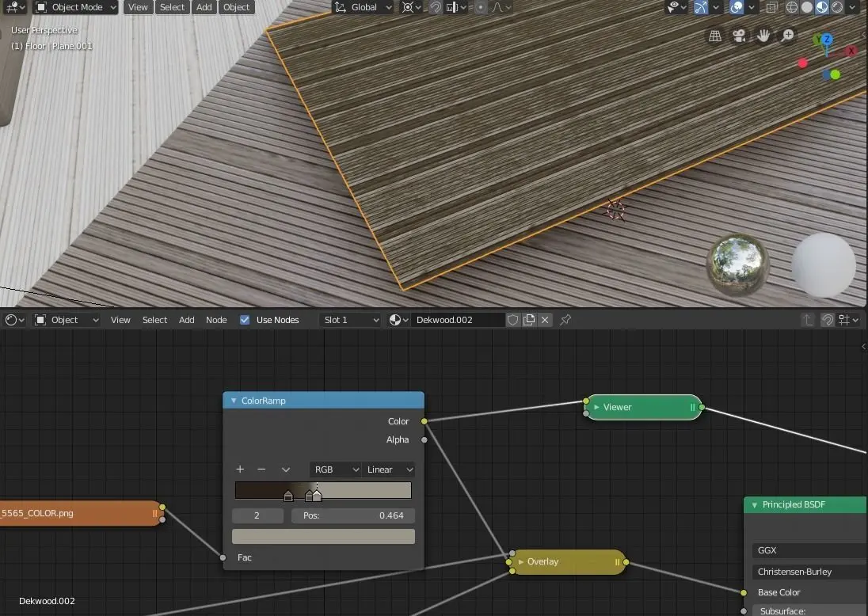Click the Pos 0.464 value field
Screen dimensions: 868x616
pyautogui.click(x=353, y=515)
